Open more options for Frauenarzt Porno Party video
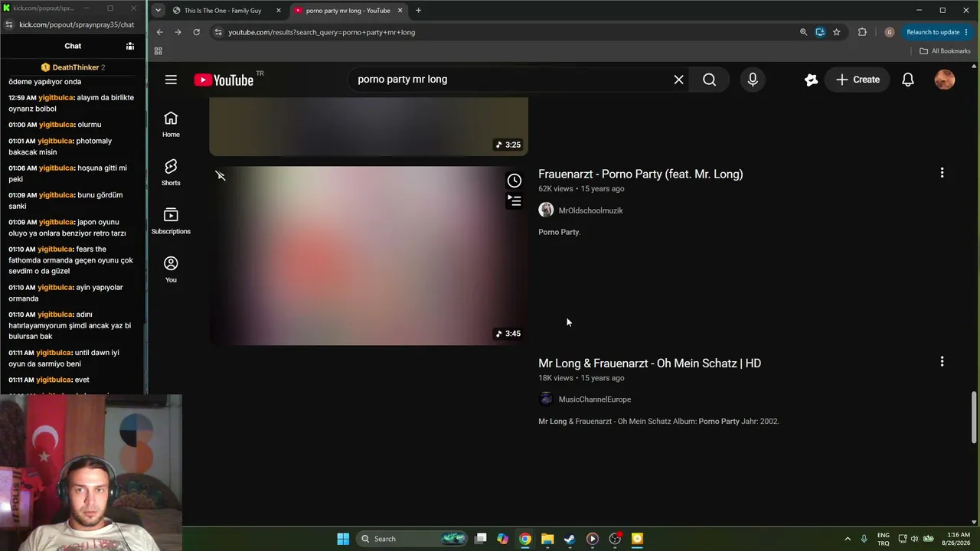 tap(942, 173)
